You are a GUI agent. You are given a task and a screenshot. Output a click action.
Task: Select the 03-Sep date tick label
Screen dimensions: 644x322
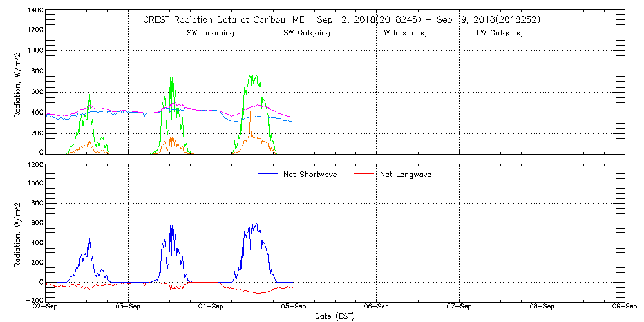click(x=128, y=307)
